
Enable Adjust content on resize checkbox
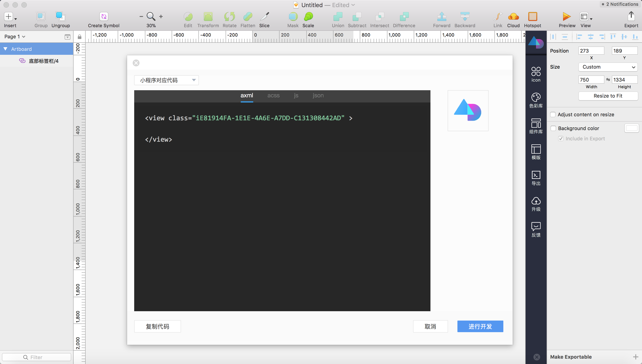pos(553,115)
